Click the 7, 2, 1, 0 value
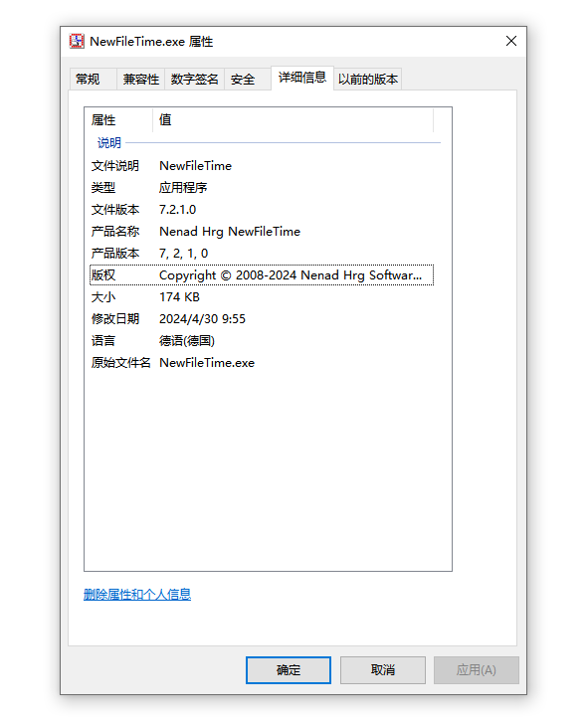The height and width of the screenshot is (721, 588). [184, 254]
